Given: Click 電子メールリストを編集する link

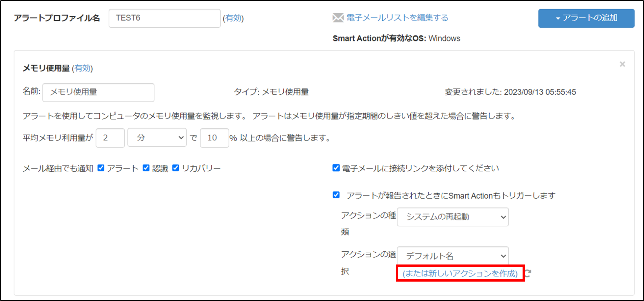Looking at the screenshot, I should 397,18.
